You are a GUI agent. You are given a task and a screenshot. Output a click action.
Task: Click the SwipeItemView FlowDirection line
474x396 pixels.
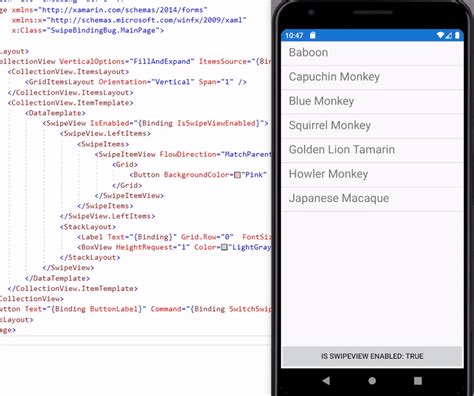[183, 154]
